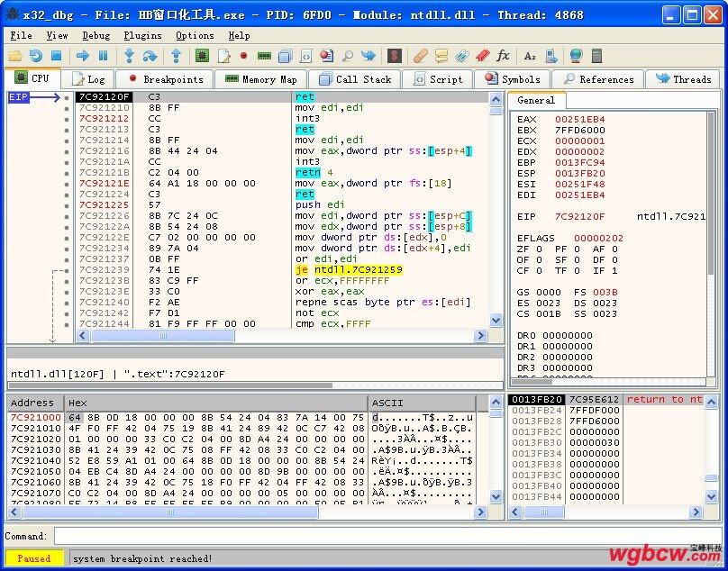Click the string search Az icon

tap(530, 56)
